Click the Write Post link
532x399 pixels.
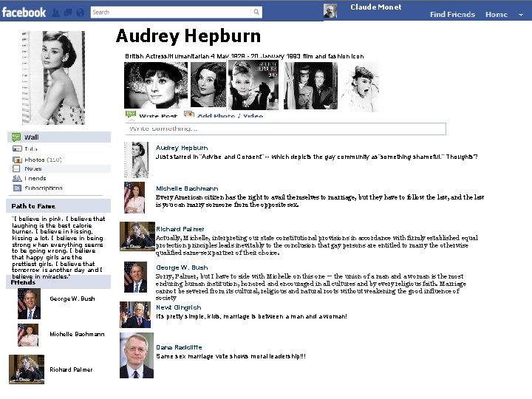click(x=158, y=116)
